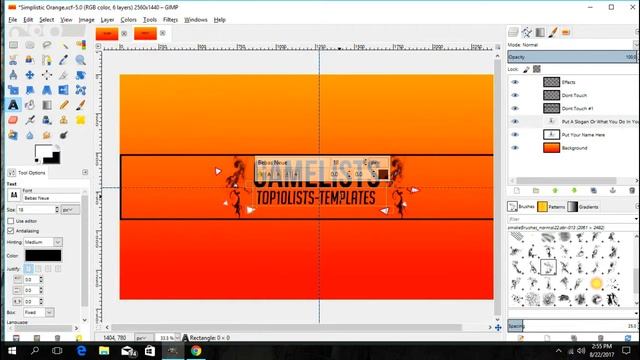Switch to the Gradients tab
Image resolution: width=640 pixels, height=360 pixels.
(583, 207)
